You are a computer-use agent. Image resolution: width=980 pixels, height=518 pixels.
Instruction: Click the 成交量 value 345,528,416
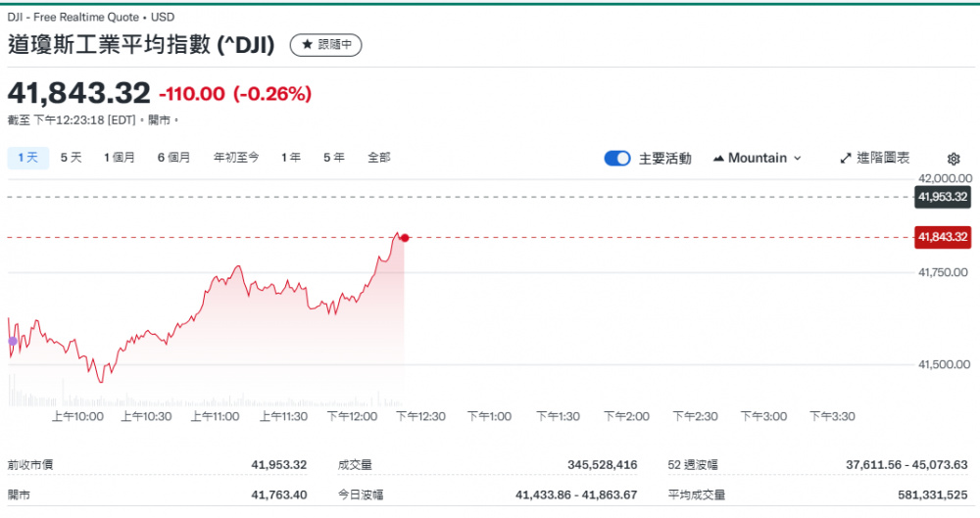[x=602, y=465]
